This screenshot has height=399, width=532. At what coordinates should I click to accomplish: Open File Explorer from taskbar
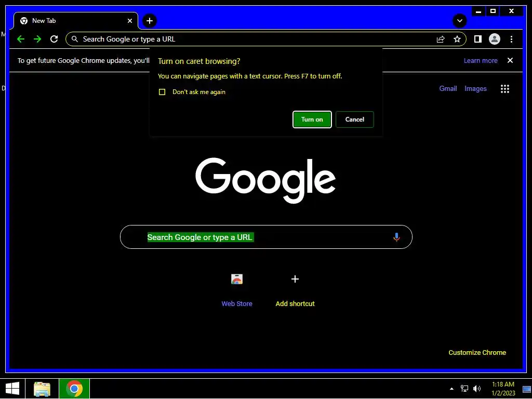(x=42, y=389)
